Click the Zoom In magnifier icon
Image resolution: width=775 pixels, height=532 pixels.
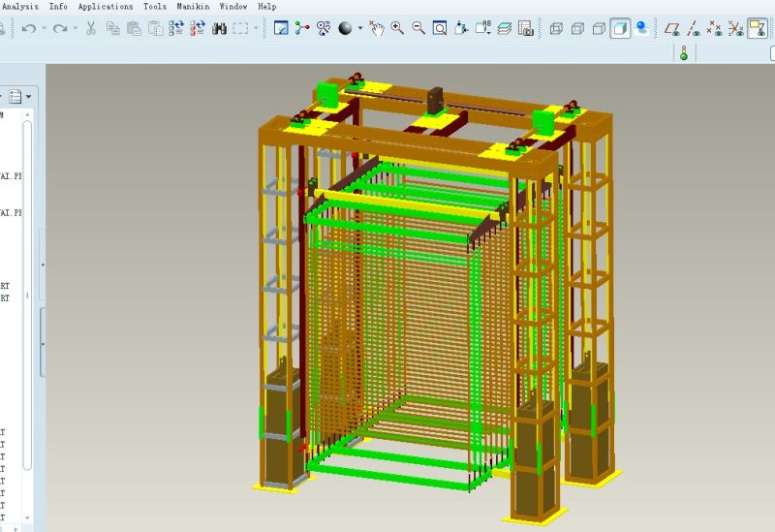point(397,28)
